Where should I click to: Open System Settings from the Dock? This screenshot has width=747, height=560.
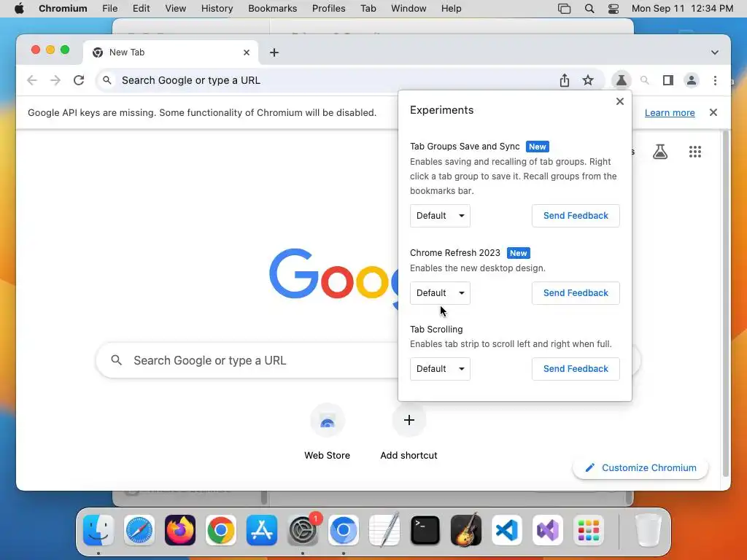pos(303,530)
